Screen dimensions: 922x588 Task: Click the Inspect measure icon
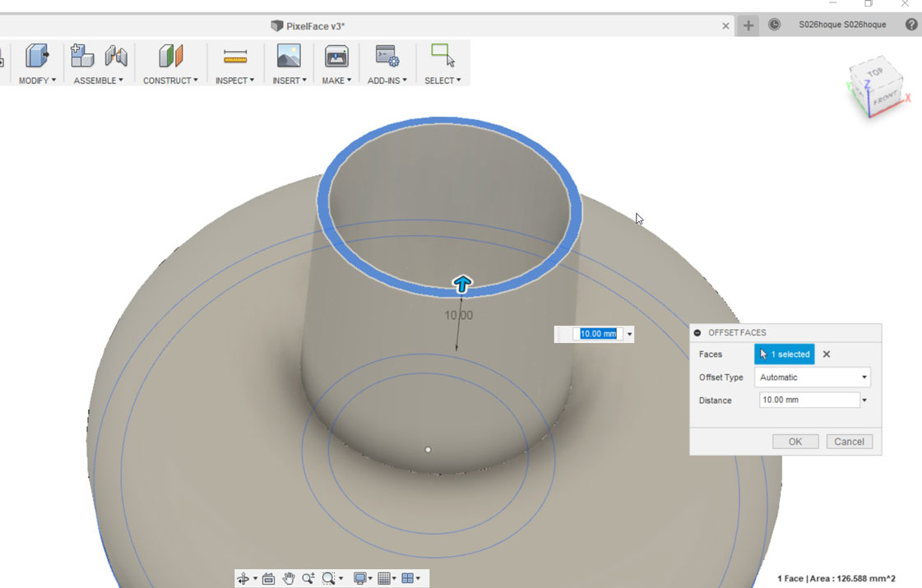click(234, 57)
